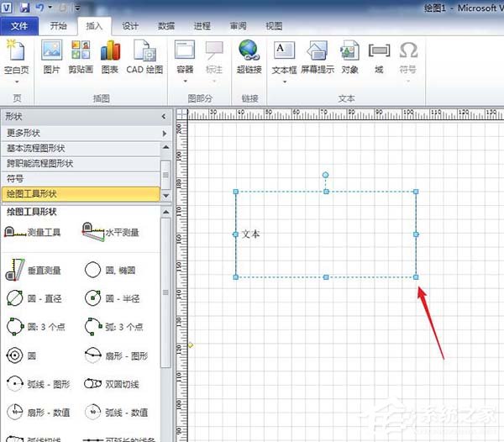Open the customize quick access toolbar dropdown
This screenshot has width=504, height=442.
click(x=77, y=8)
